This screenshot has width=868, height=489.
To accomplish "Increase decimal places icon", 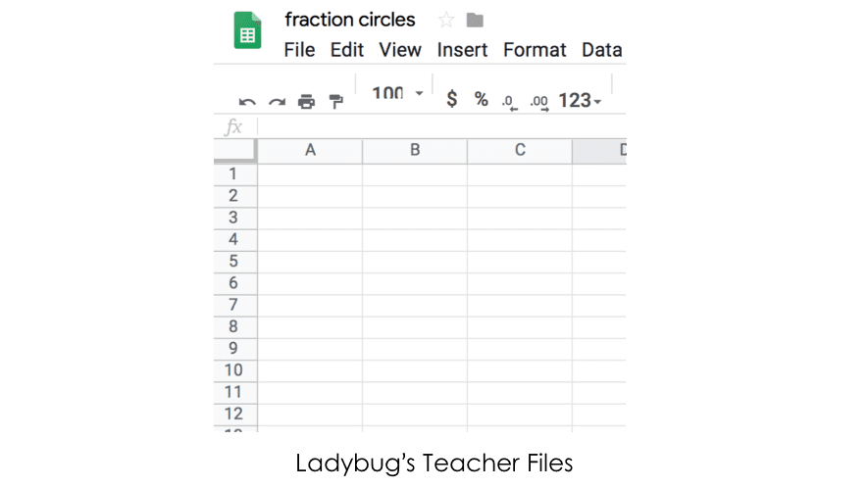I will (x=539, y=102).
